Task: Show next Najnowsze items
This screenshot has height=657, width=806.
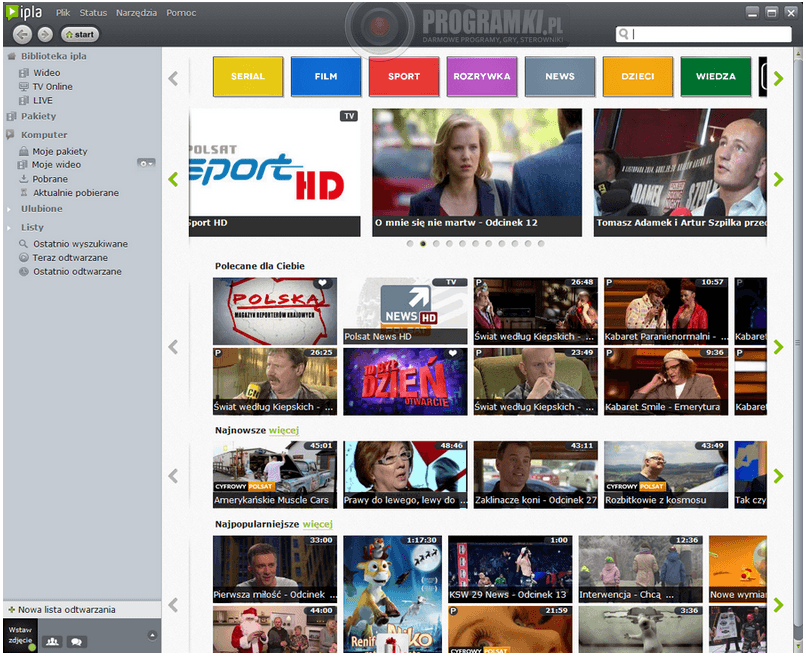Action: [x=779, y=476]
